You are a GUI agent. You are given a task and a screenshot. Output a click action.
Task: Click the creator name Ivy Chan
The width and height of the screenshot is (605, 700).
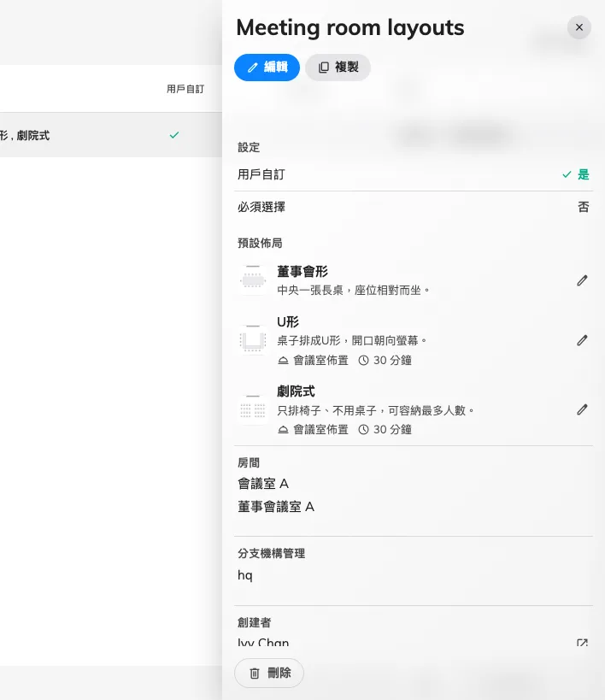coord(263,643)
